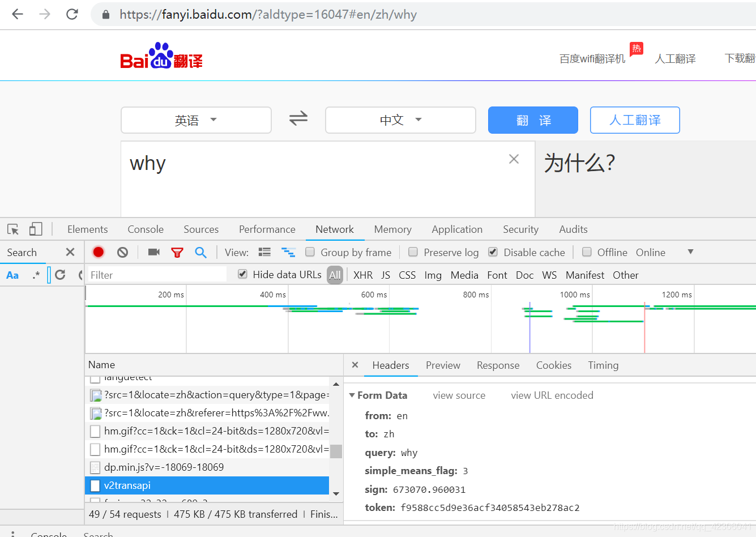
Task: Go forward in browser history
Action: point(45,14)
